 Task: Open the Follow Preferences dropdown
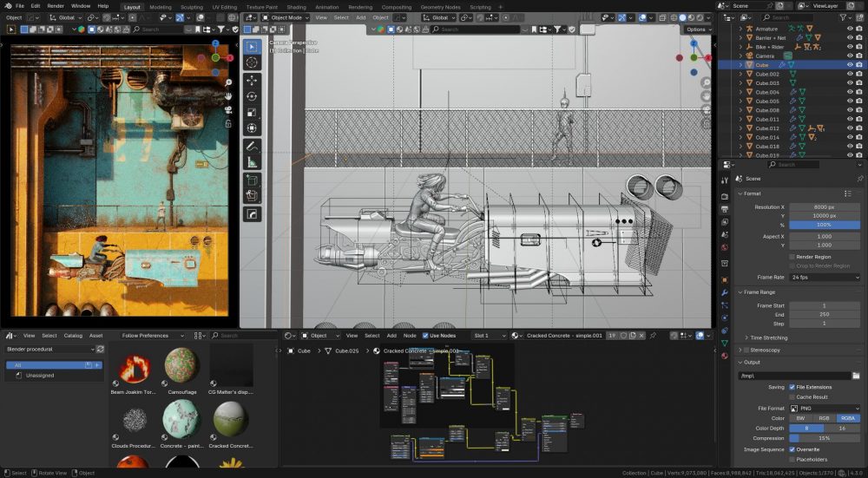152,335
